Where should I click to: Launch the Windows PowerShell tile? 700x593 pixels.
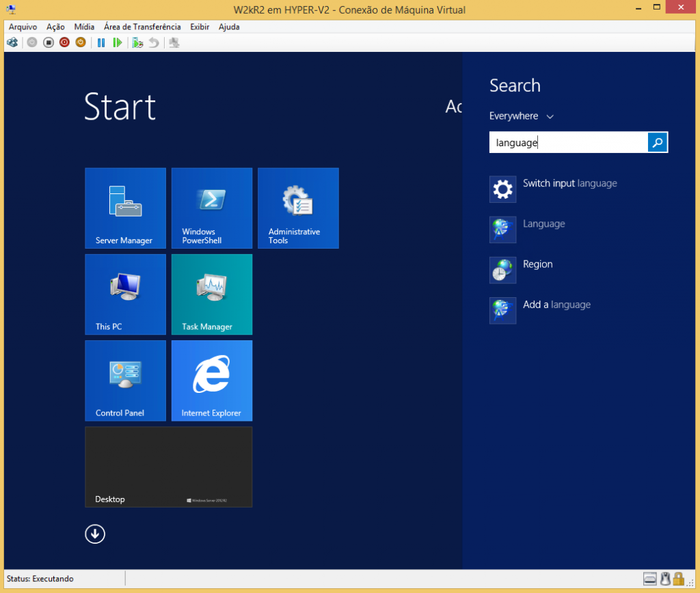pos(212,208)
